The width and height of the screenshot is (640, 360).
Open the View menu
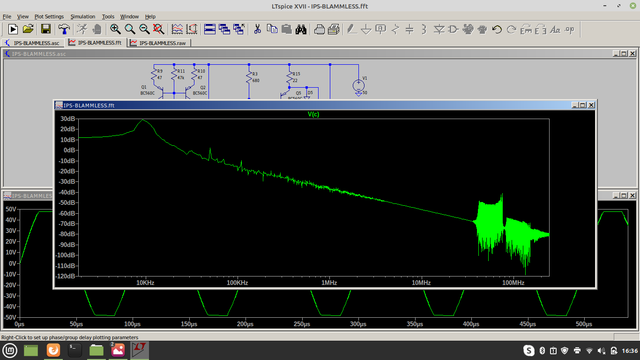tap(22, 16)
